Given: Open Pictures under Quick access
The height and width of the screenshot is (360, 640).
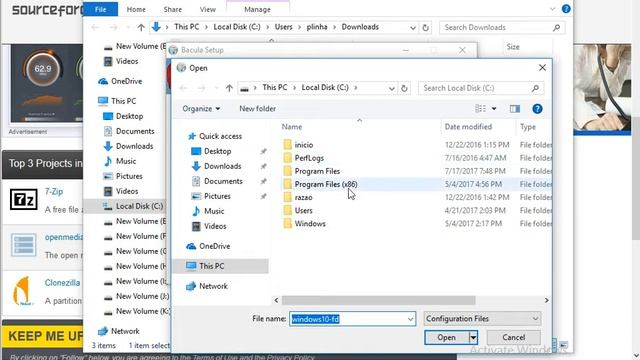Looking at the screenshot, I should (217, 196).
